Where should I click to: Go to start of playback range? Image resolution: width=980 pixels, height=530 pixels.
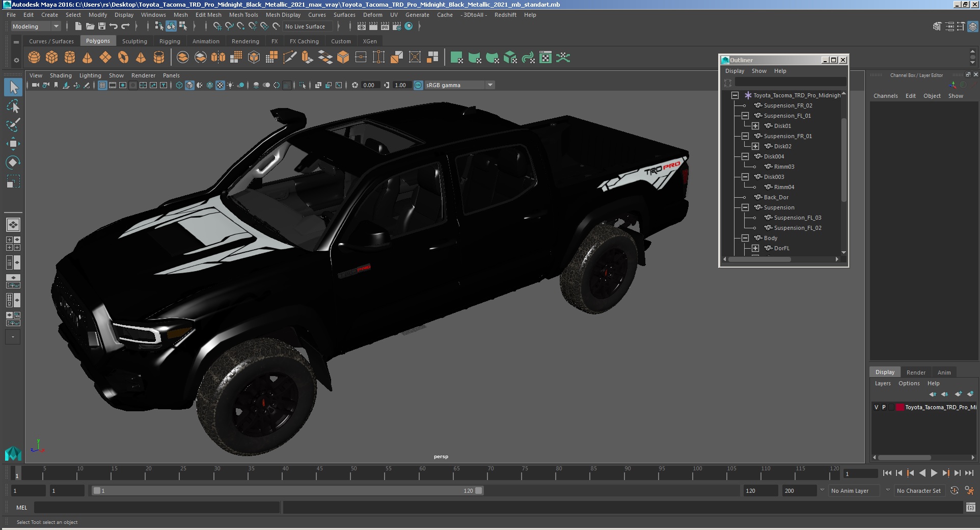click(887, 473)
